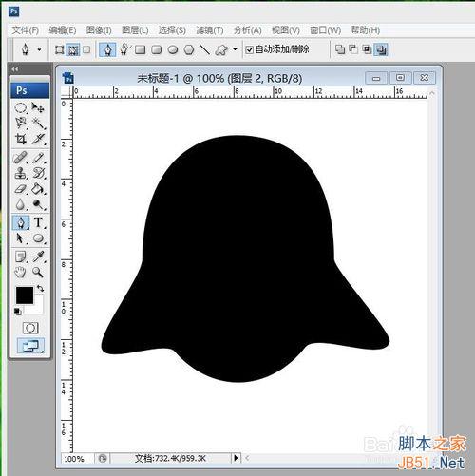Select the Ellipse shape tool in toolbox
The width and height of the screenshot is (475, 476).
[38, 238]
